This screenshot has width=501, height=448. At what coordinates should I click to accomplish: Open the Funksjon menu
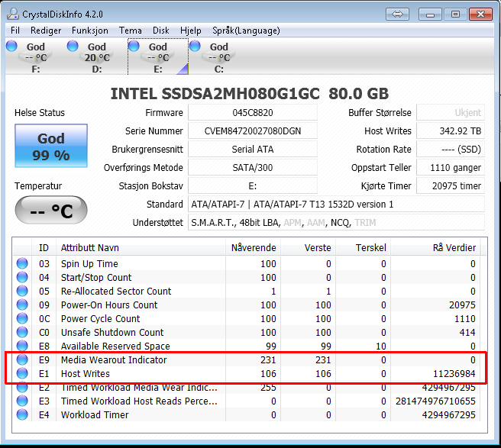[x=90, y=31]
